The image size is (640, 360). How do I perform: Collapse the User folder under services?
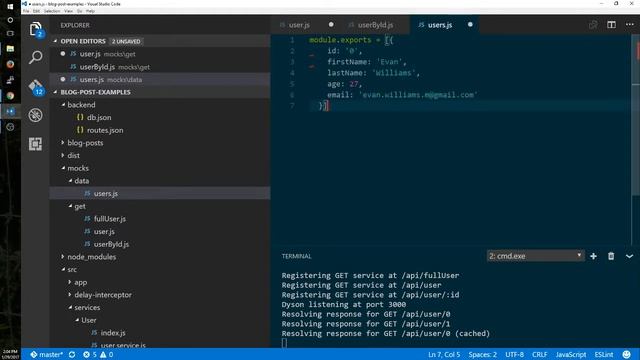point(77,320)
